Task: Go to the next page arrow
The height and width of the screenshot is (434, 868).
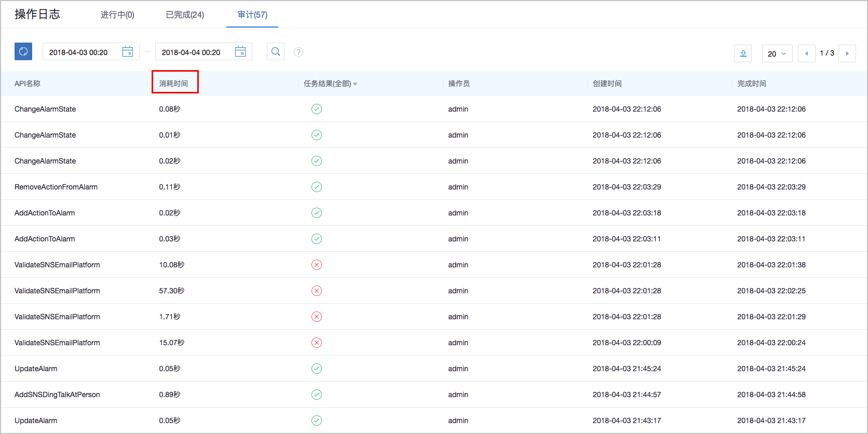Action: 847,53
